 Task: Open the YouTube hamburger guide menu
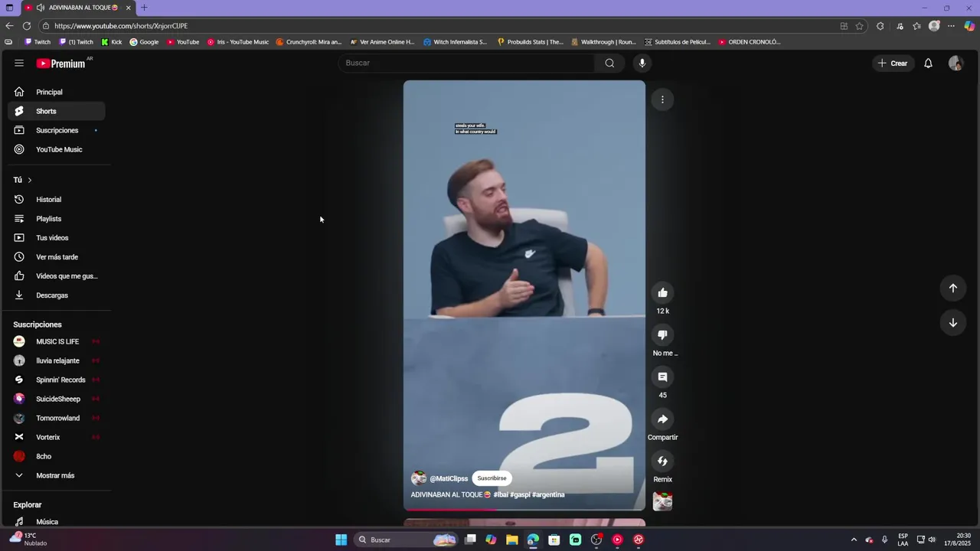coord(19,64)
